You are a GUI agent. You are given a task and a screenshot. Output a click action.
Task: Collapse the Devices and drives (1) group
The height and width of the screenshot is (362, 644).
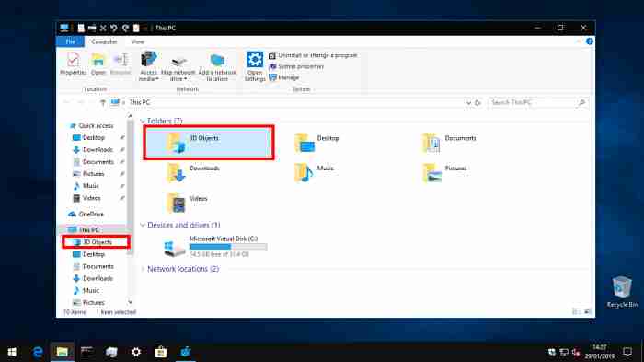tap(143, 225)
